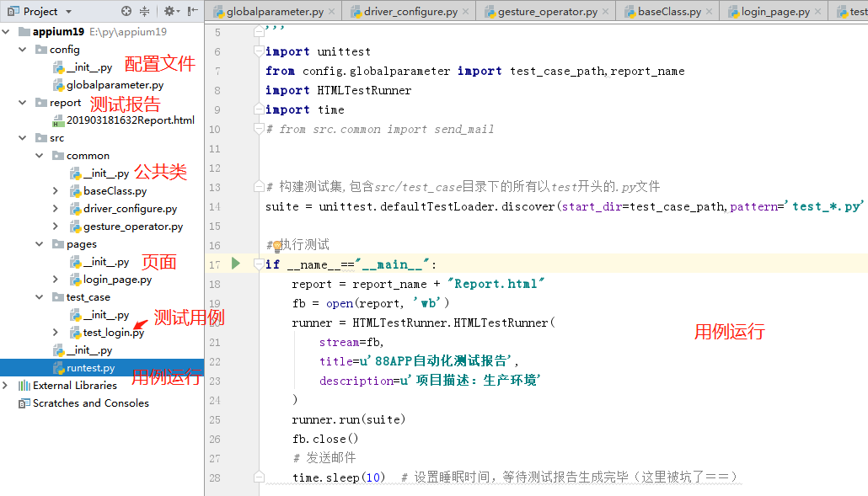
Task: Click the run gutter arrow at line 17
Action: click(236, 264)
